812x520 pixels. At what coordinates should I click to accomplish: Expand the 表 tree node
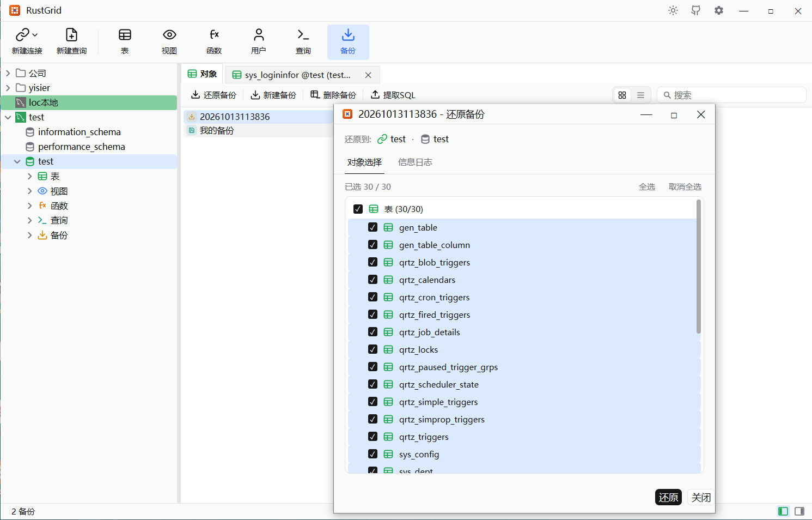coord(29,176)
